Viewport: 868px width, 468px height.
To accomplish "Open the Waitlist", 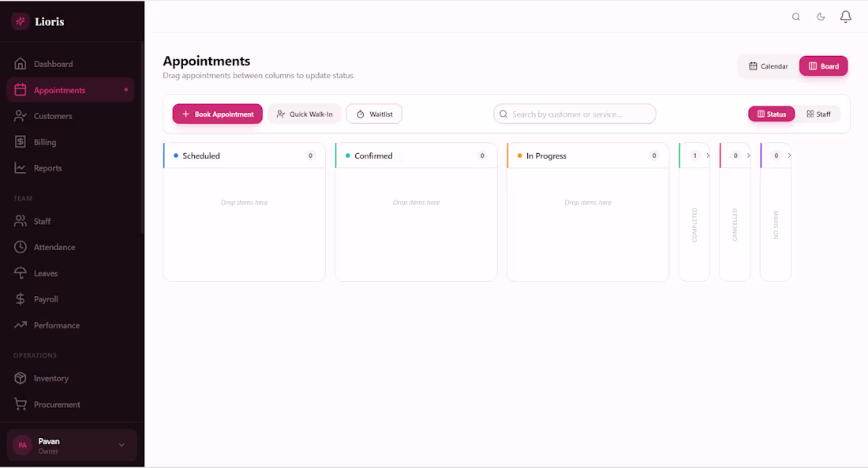I will [x=374, y=114].
